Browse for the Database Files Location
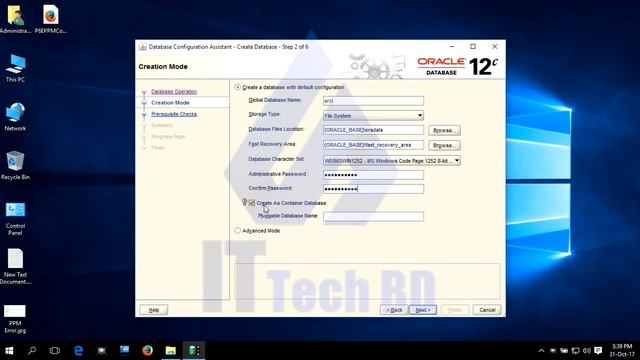The height and width of the screenshot is (360, 640). (444, 130)
